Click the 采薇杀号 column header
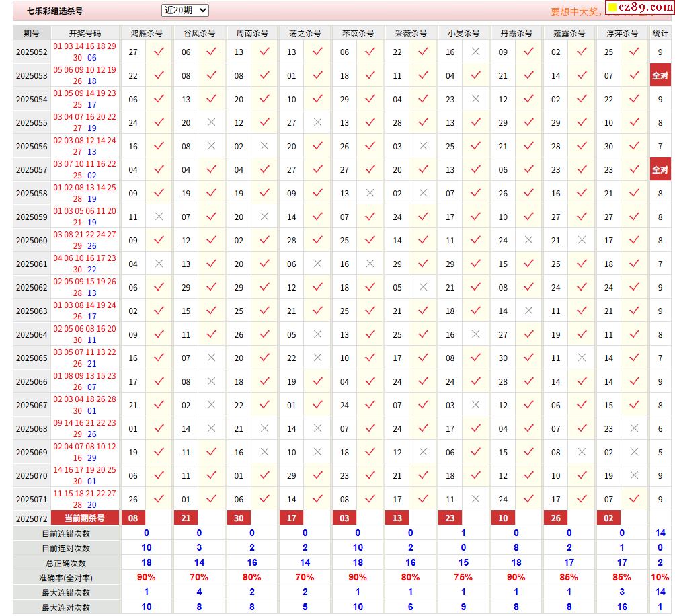This screenshot has width=675, height=616. coord(411,33)
